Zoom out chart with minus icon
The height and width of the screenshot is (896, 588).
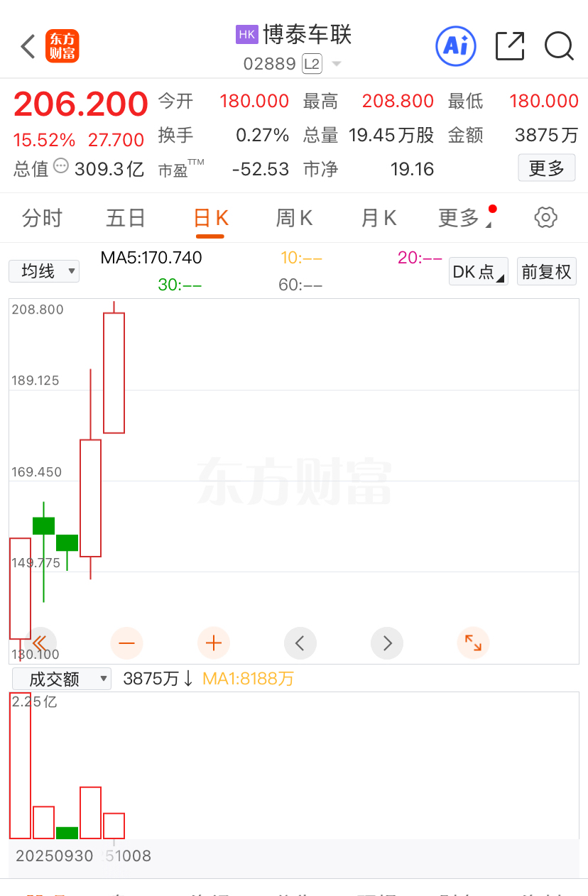tap(126, 643)
